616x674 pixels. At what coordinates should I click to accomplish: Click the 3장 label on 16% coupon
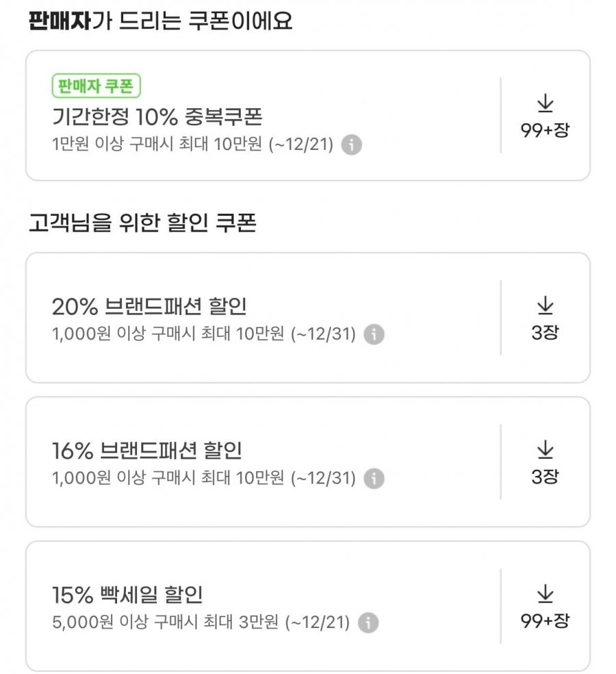click(x=545, y=477)
